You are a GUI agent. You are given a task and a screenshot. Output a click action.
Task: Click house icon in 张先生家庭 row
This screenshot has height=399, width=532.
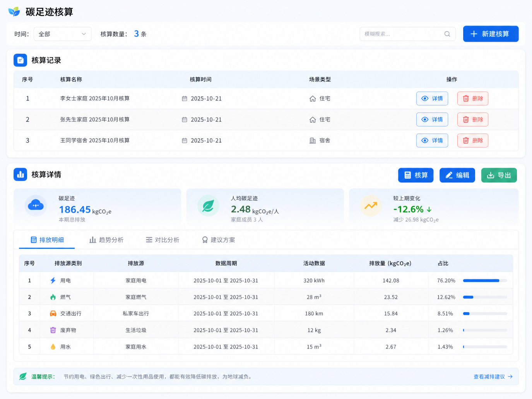(x=313, y=120)
